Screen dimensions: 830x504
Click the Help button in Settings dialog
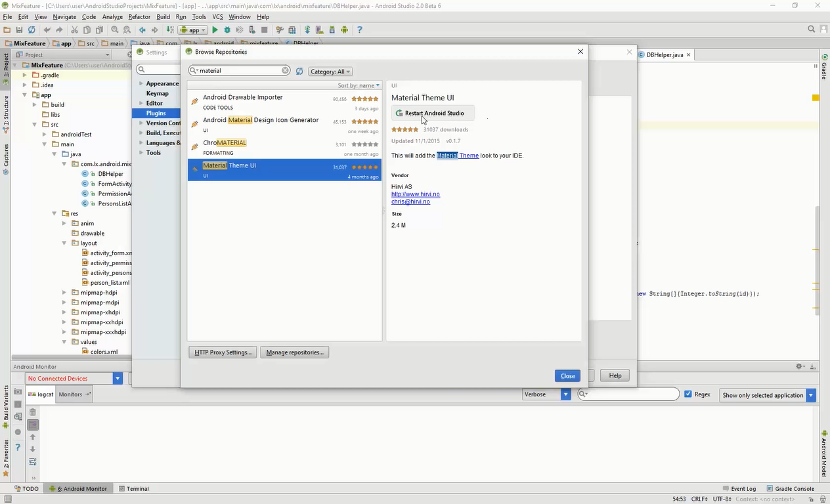615,375
